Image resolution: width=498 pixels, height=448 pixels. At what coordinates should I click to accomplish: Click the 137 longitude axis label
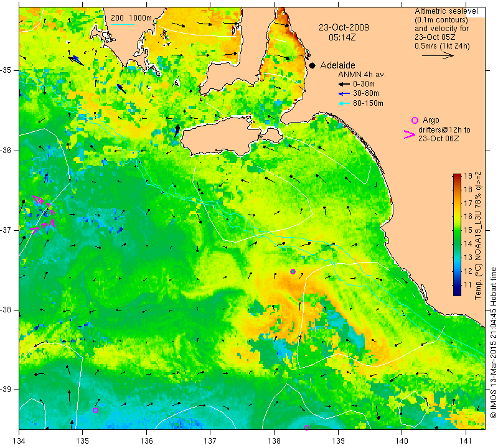pyautogui.click(x=210, y=441)
